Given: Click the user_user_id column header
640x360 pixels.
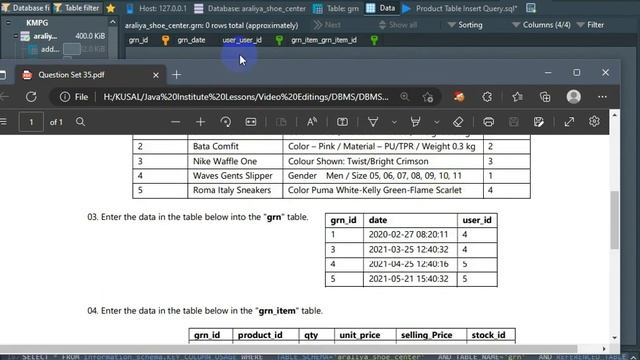Looking at the screenshot, I should [242, 40].
